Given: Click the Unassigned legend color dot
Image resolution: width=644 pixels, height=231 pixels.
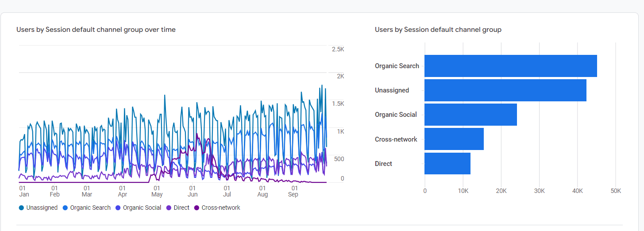Looking at the screenshot, I should 21,208.
